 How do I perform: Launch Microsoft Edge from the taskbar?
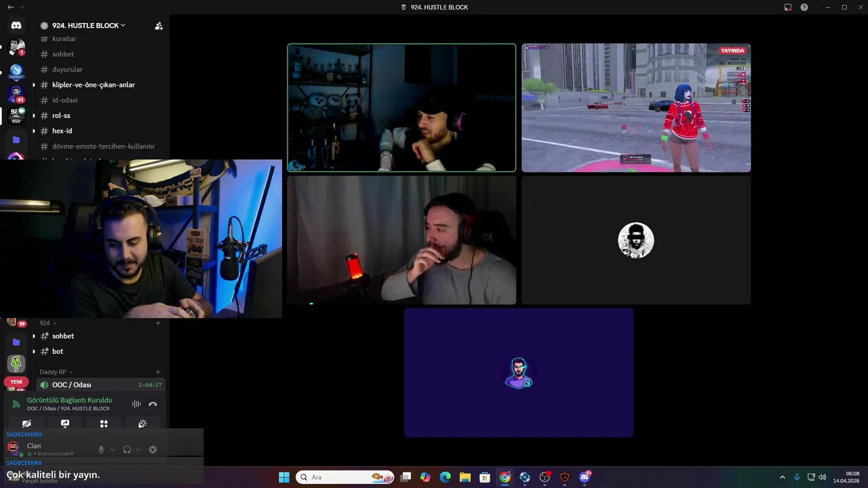coord(445,477)
